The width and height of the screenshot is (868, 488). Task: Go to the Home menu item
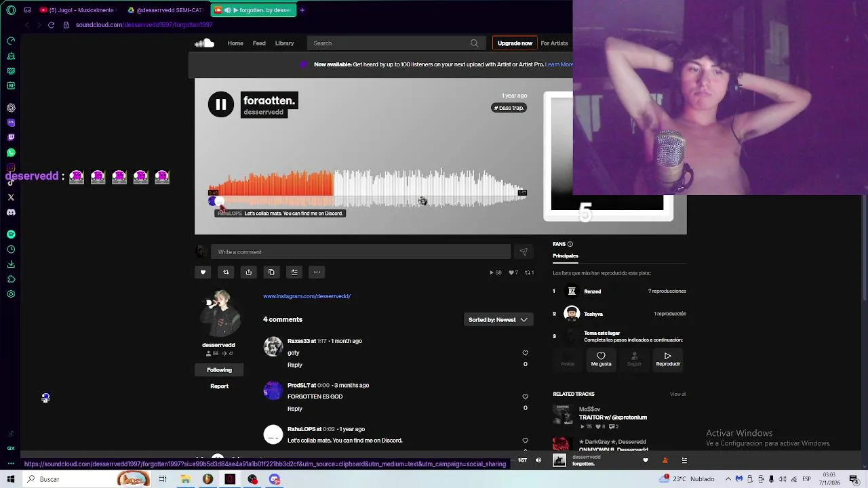pyautogui.click(x=235, y=43)
